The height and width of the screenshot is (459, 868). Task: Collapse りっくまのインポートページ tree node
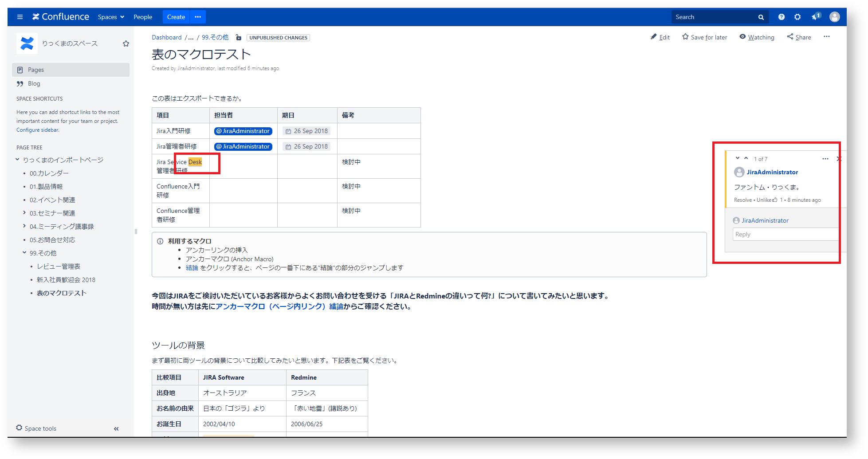tap(17, 160)
